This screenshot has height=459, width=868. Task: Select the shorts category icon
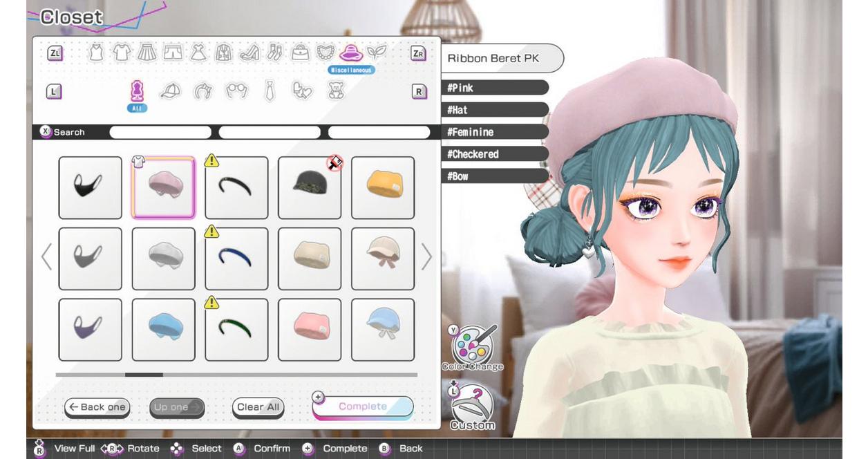pyautogui.click(x=173, y=53)
